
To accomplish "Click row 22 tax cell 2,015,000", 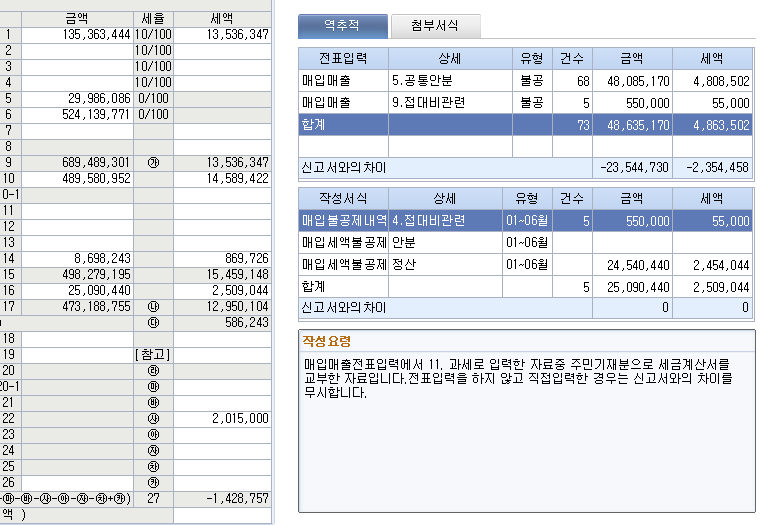I will click(x=223, y=419).
